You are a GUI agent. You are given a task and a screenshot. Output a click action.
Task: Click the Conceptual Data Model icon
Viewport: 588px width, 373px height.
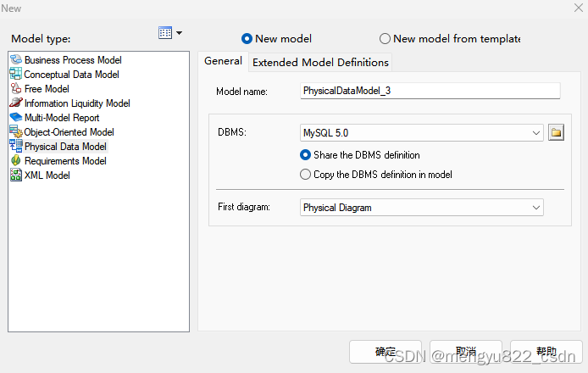[x=16, y=74]
